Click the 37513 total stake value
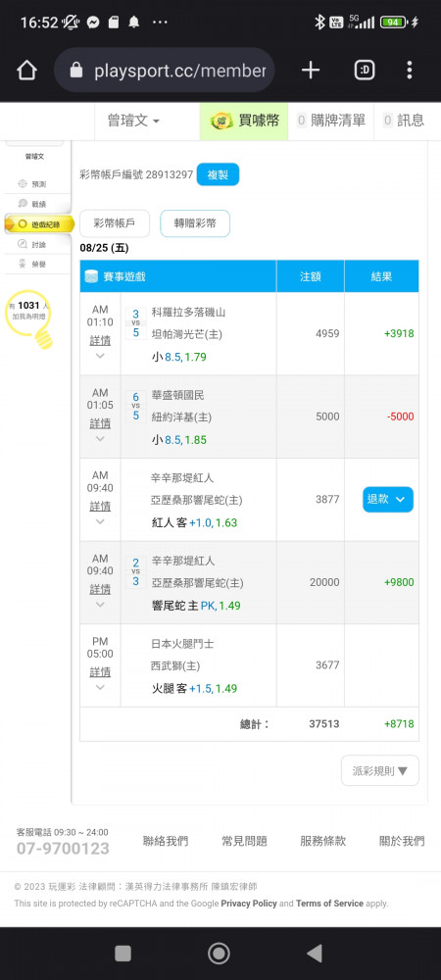The image size is (441, 980). point(324,724)
